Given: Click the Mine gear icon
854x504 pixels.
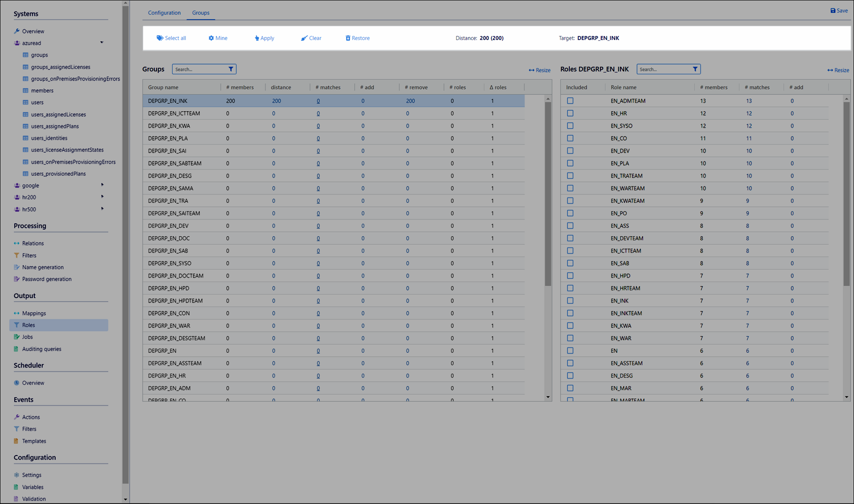Looking at the screenshot, I should tap(211, 38).
